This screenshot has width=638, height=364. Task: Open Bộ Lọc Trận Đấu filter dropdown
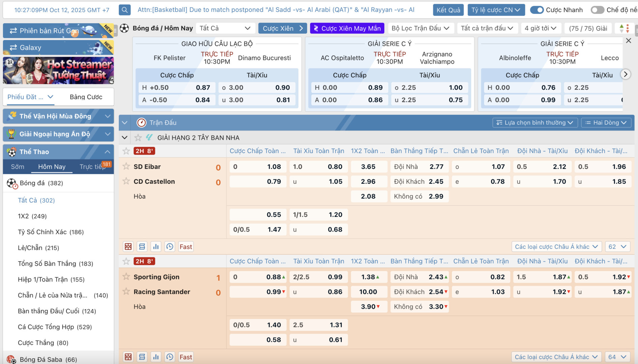tap(420, 28)
